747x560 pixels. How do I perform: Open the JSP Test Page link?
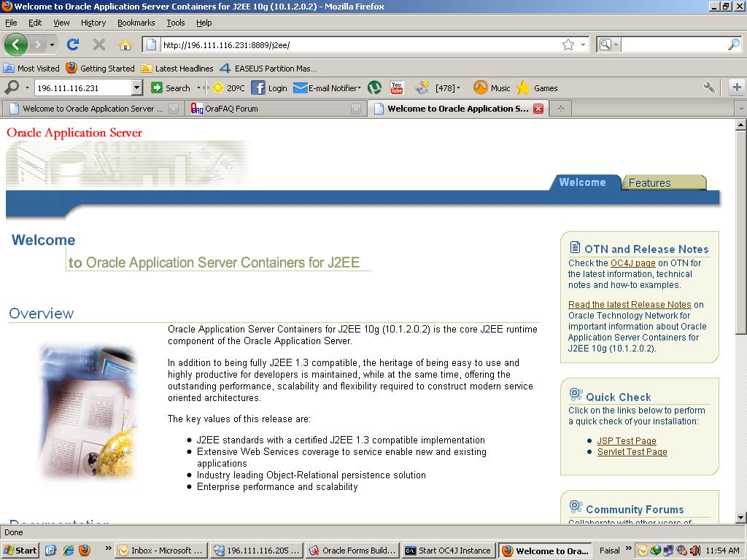point(627,440)
